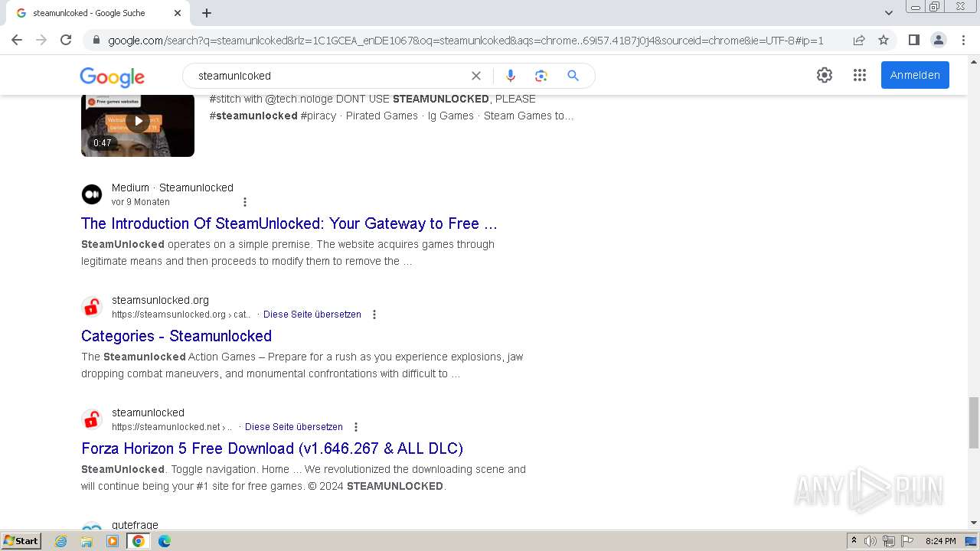Image resolution: width=980 pixels, height=551 pixels.
Task: Open options for the steamsunlocked.org result
Action: (x=374, y=315)
